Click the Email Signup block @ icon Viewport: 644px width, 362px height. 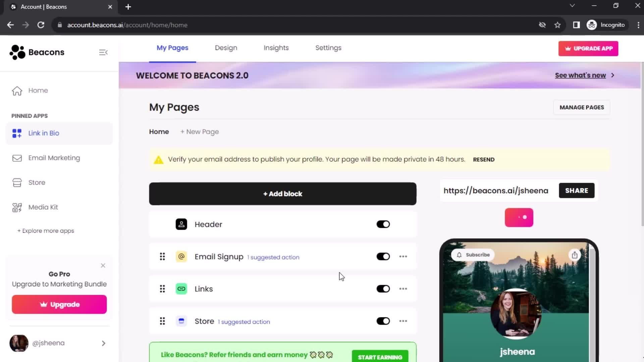(181, 256)
